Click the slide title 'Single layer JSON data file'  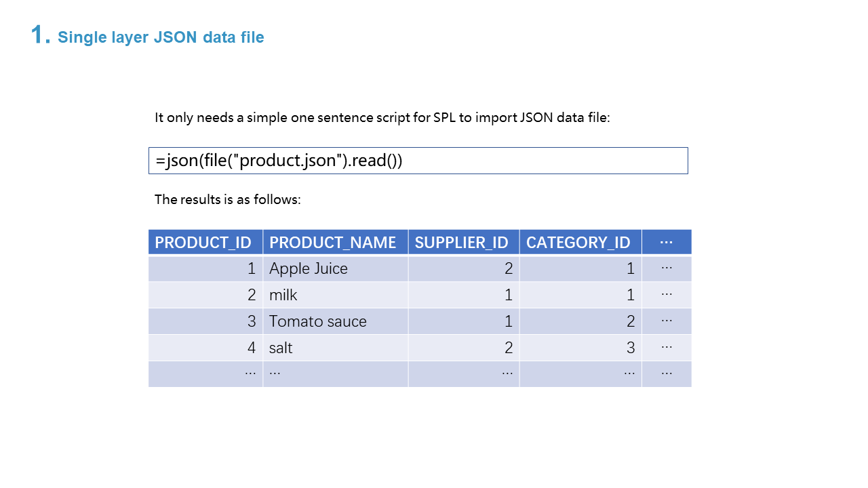pyautogui.click(x=161, y=37)
